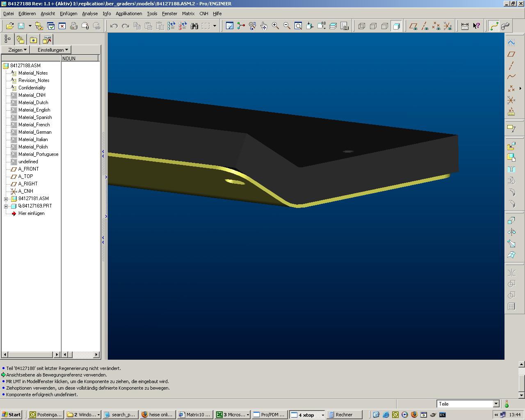This screenshot has height=420, width=525.
Task: Open the Datei menu
Action: click(x=9, y=14)
